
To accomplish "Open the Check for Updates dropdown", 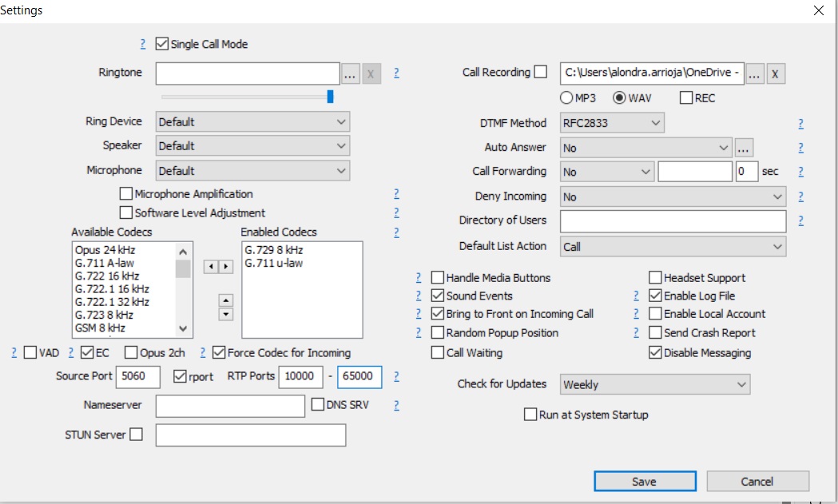I will coord(655,385).
